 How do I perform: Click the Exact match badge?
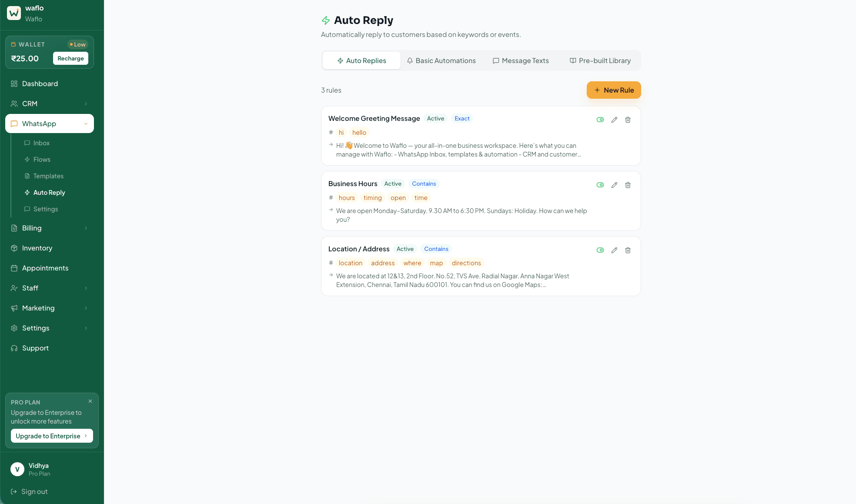coord(462,118)
